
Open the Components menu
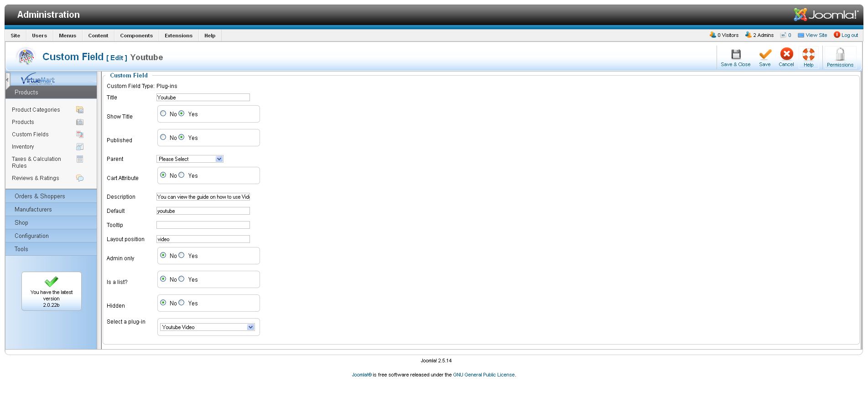click(x=136, y=36)
